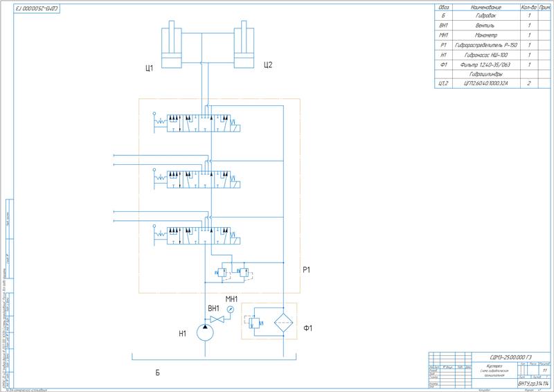Select the right relief valve in Р1
Viewport: 554px width, 392px height.
pos(244,272)
